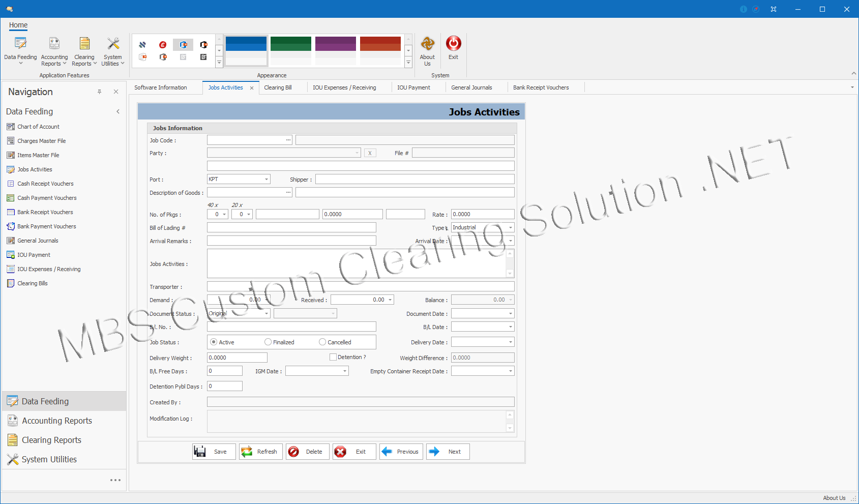Open Clearing Reports ribbon icon
Screen dimensions: 859x504
[x=84, y=43]
